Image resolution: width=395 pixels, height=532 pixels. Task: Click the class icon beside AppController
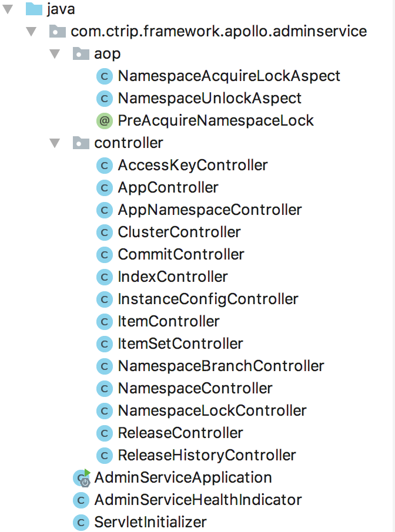click(x=104, y=188)
